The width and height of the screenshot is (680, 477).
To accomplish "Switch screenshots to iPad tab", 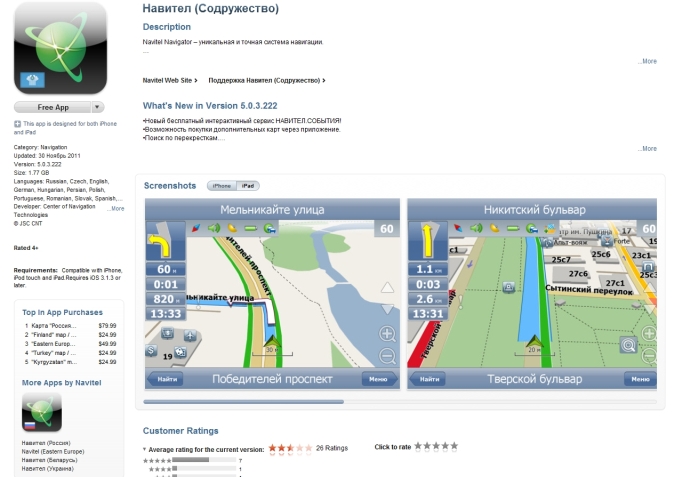I will (x=248, y=186).
